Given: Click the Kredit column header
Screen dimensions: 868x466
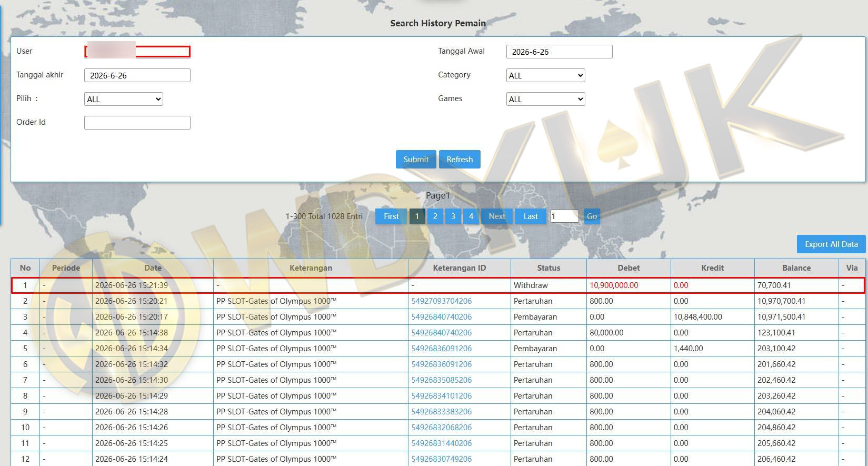Looking at the screenshot, I should 712,268.
